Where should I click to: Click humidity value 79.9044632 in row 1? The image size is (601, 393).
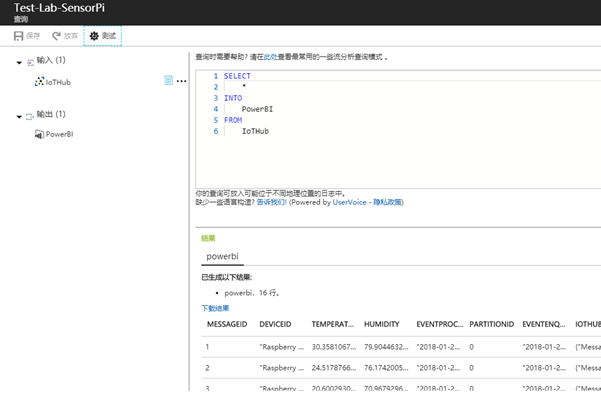pos(386,347)
